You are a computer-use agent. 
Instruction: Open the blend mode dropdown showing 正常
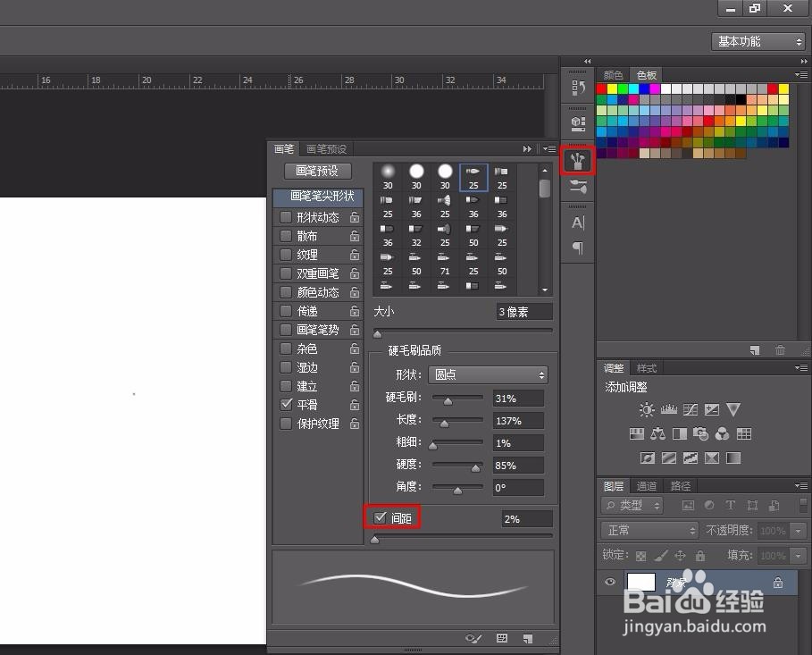649,530
